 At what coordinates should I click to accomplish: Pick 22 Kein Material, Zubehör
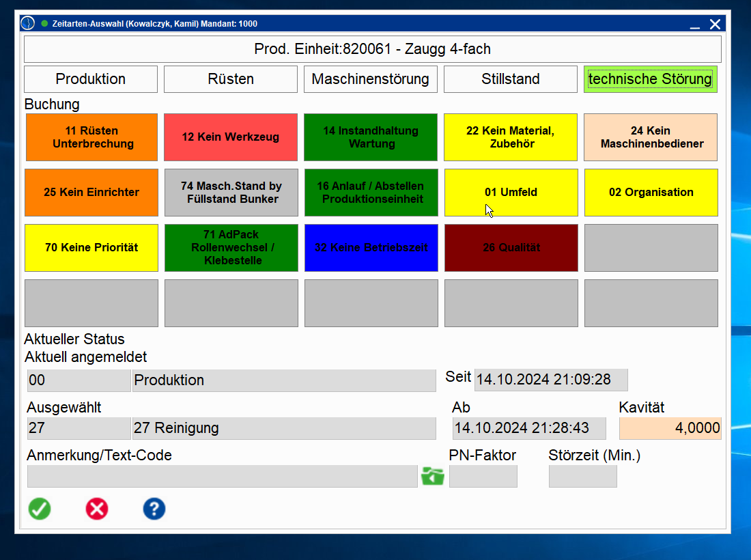click(x=510, y=137)
